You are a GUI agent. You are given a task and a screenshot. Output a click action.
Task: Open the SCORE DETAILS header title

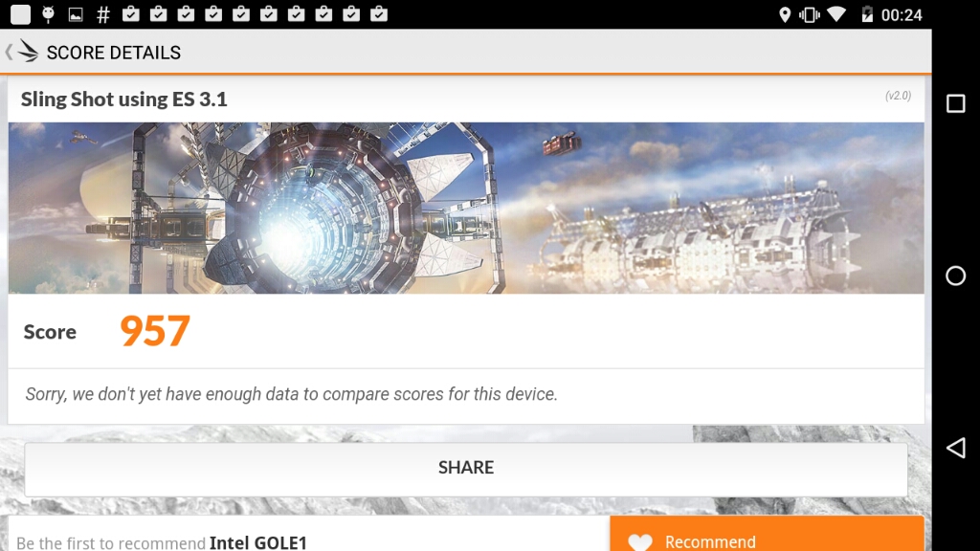point(114,53)
